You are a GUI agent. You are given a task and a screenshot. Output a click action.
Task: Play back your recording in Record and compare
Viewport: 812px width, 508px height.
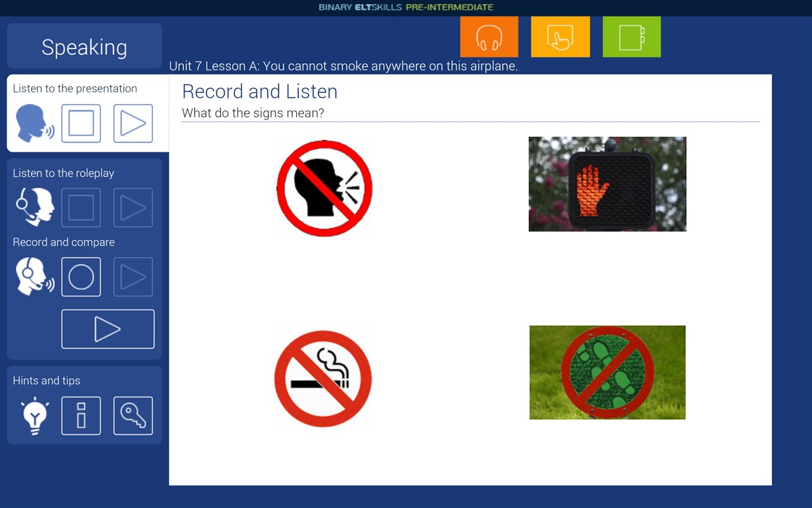(x=133, y=277)
